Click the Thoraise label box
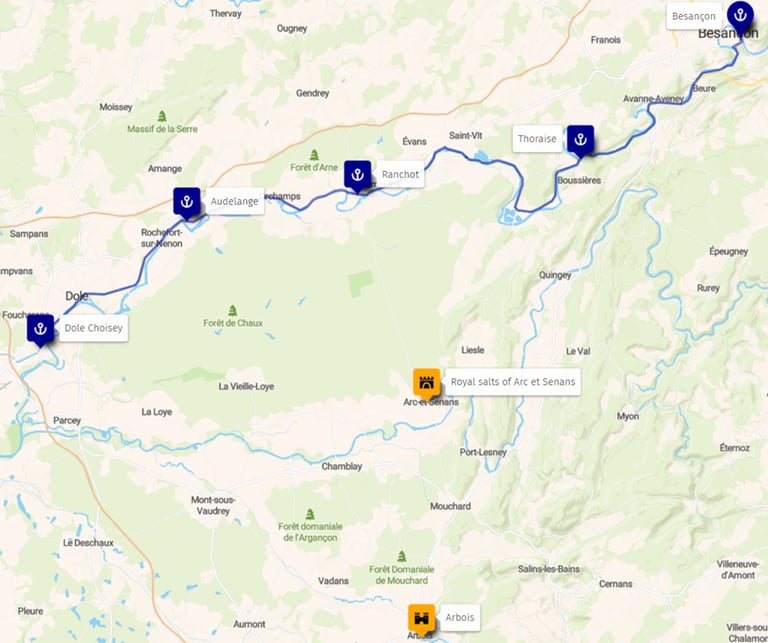The width and height of the screenshot is (768, 643). tap(537, 139)
